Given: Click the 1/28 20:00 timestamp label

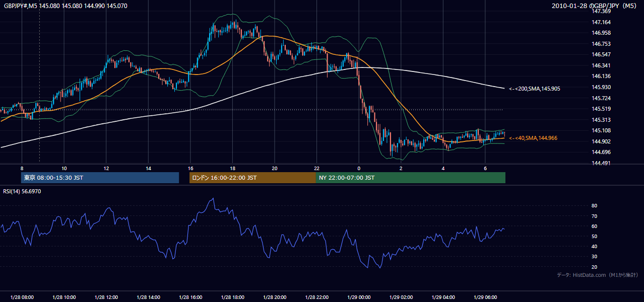Looking at the screenshot, I should [x=275, y=297].
